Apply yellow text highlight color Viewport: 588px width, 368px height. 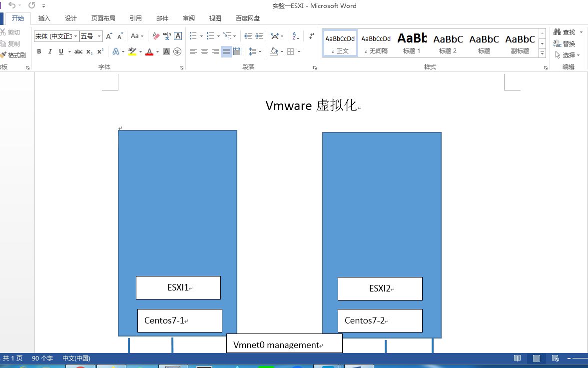coord(133,51)
